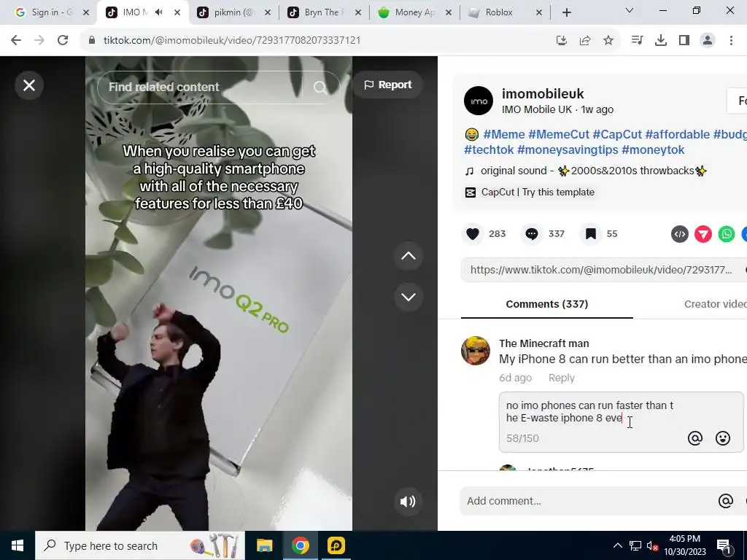747x560 pixels.
Task: Share video to WhatsApp
Action: (x=727, y=234)
